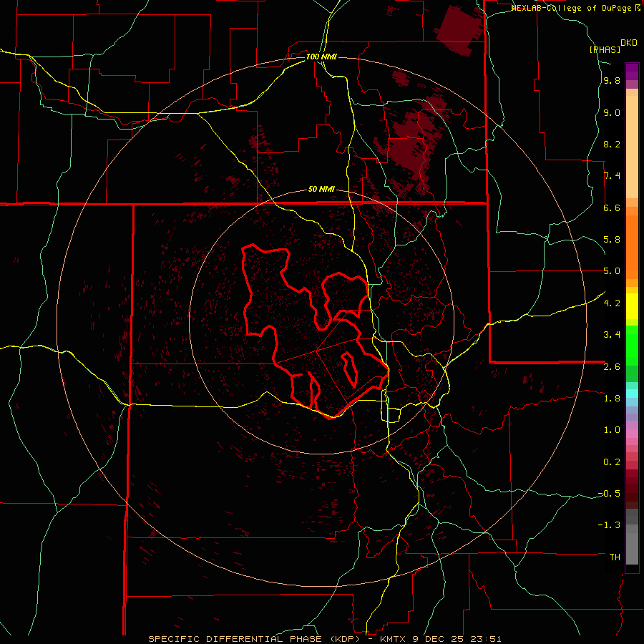Click the 9.8 value on the legend

pos(612,81)
